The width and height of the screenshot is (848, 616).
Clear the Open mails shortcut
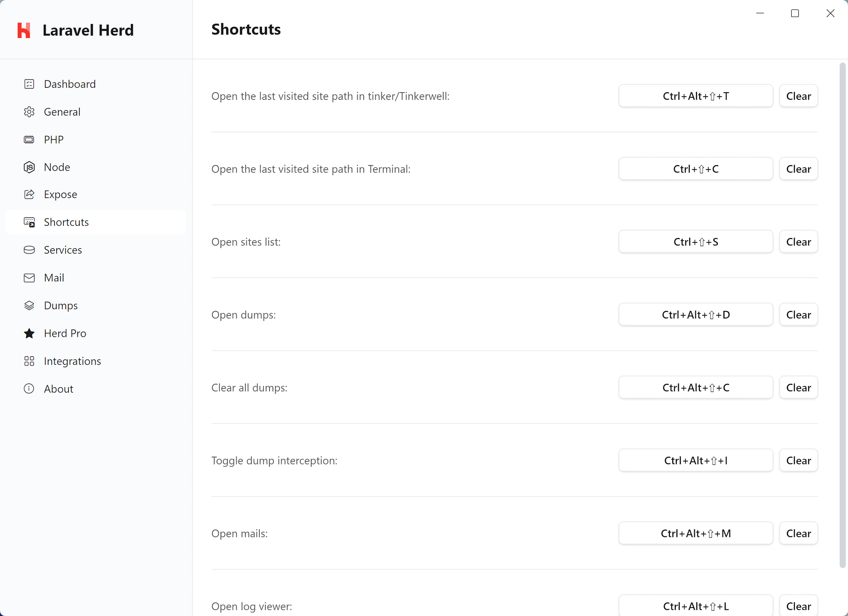point(798,533)
